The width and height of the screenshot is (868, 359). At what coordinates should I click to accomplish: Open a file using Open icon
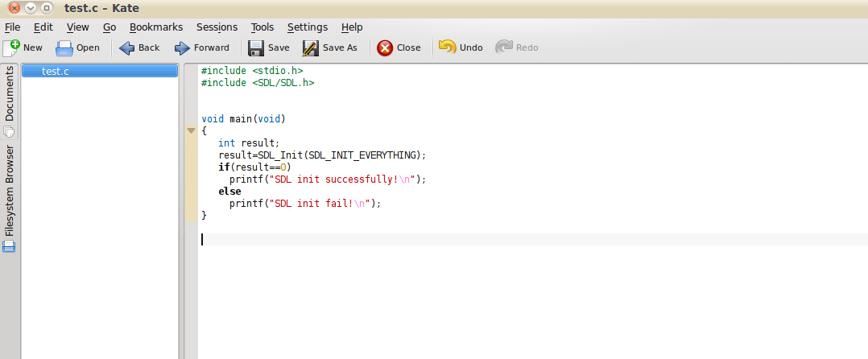click(x=64, y=47)
